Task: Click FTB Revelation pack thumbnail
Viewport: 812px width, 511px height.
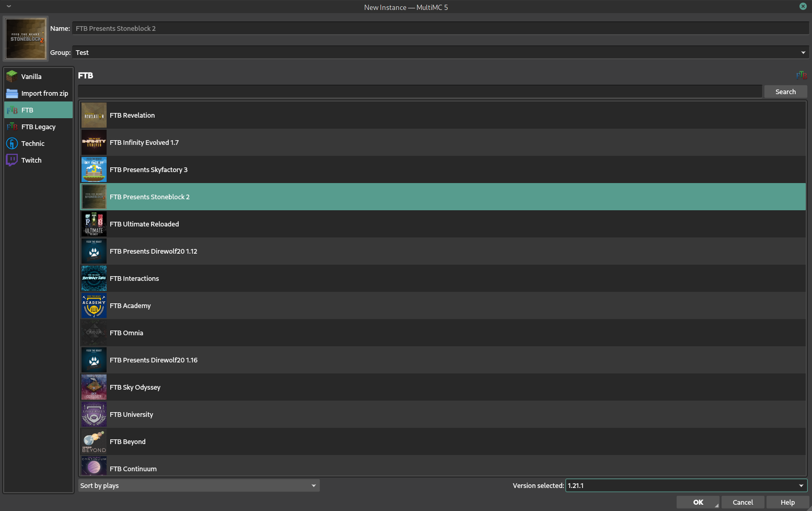Action: point(94,115)
